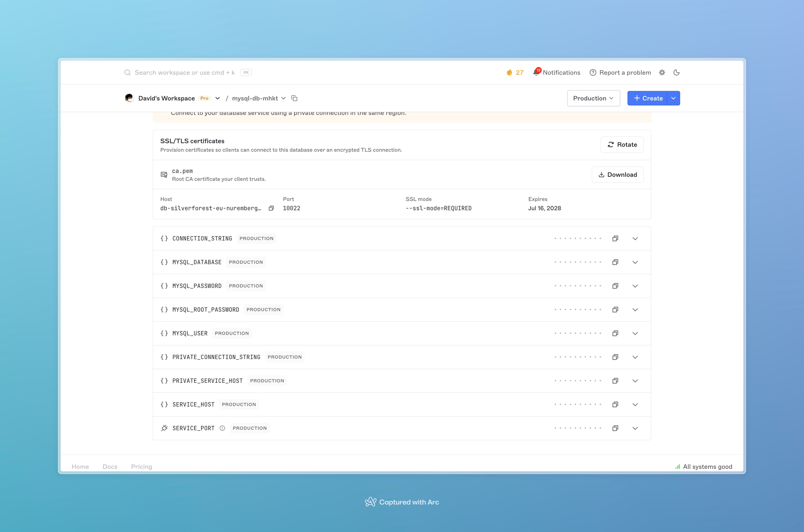This screenshot has width=804, height=532.
Task: Copy the CONNECTION_STRING value
Action: point(615,238)
